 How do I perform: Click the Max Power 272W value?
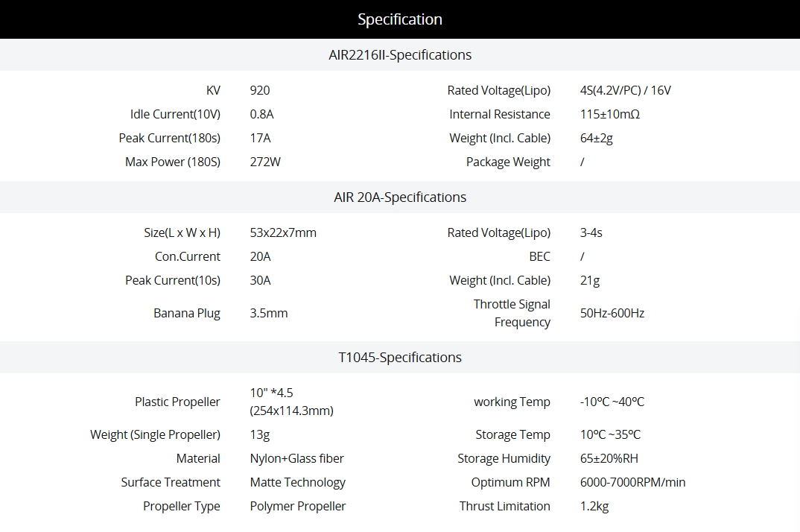click(265, 162)
